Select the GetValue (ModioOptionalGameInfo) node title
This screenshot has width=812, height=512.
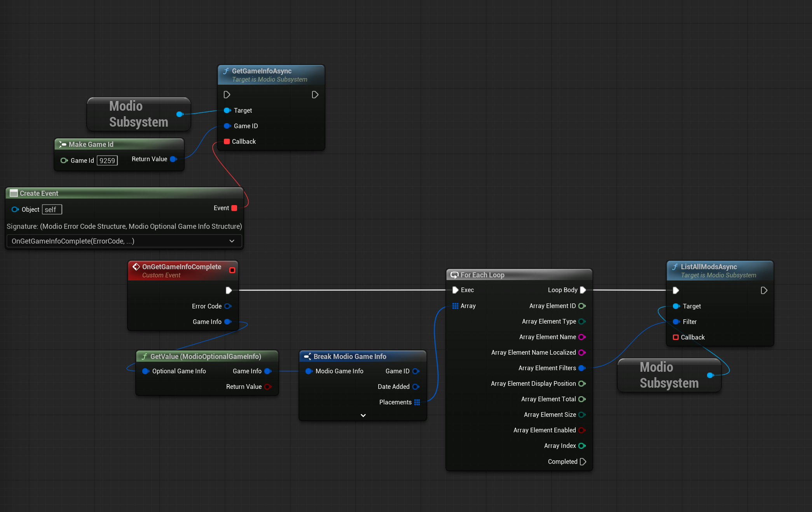206,357
